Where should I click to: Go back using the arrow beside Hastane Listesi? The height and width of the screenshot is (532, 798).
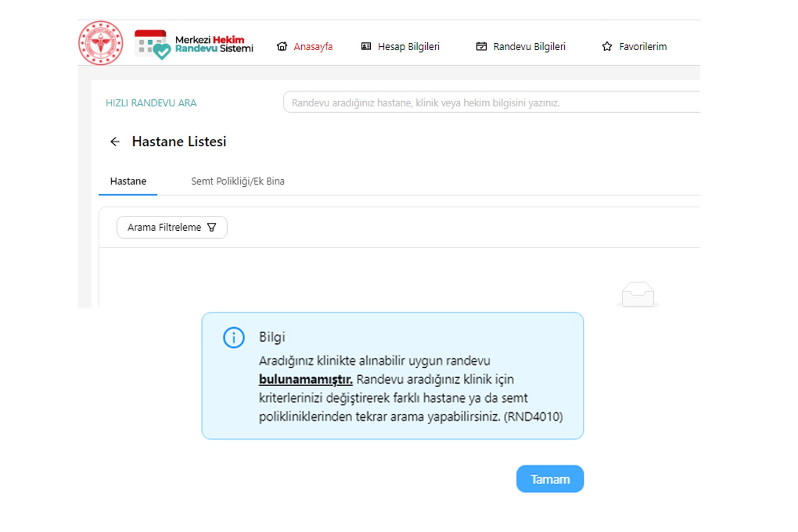(115, 142)
